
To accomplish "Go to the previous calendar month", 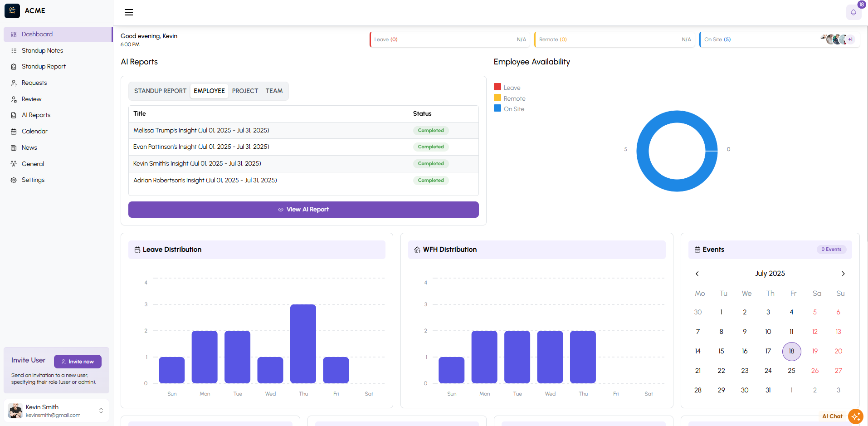I will (x=697, y=274).
